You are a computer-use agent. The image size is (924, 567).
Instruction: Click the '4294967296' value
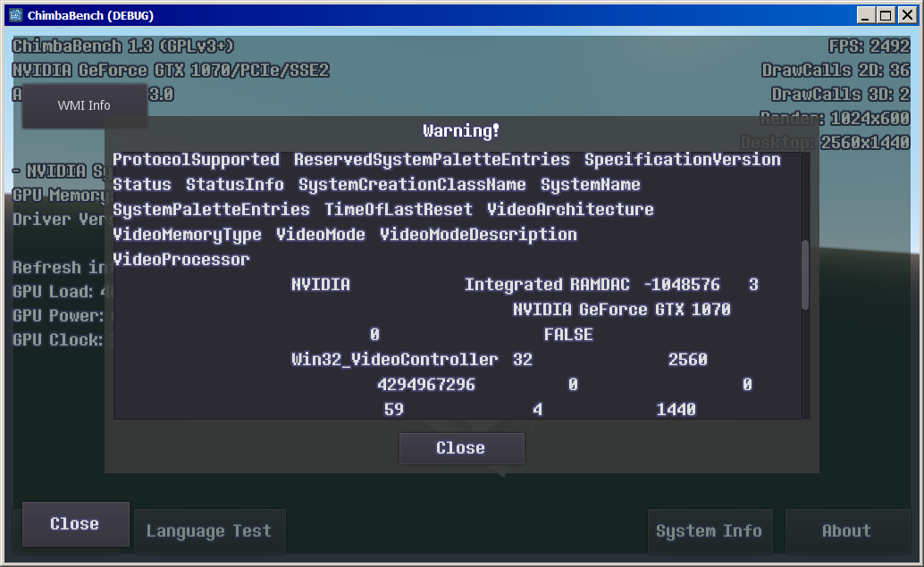point(426,385)
